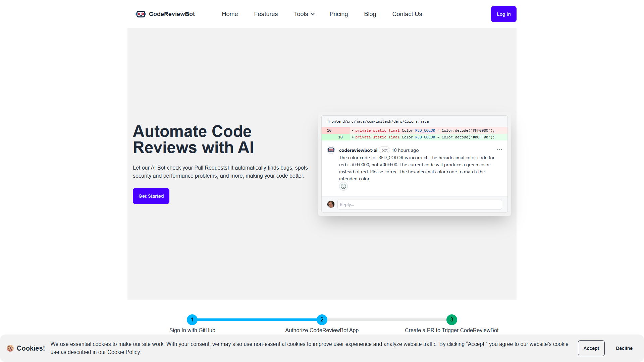Navigate to the Pricing page
The image size is (644, 362).
(x=338, y=14)
